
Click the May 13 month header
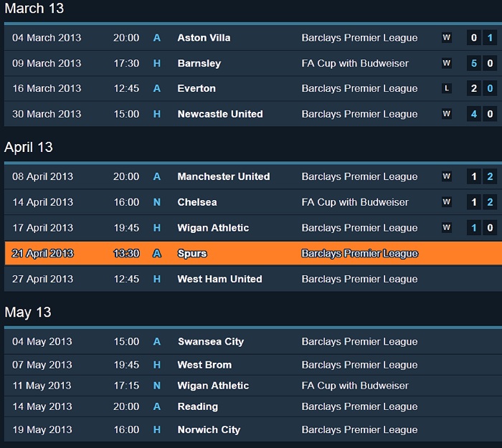tap(28, 312)
